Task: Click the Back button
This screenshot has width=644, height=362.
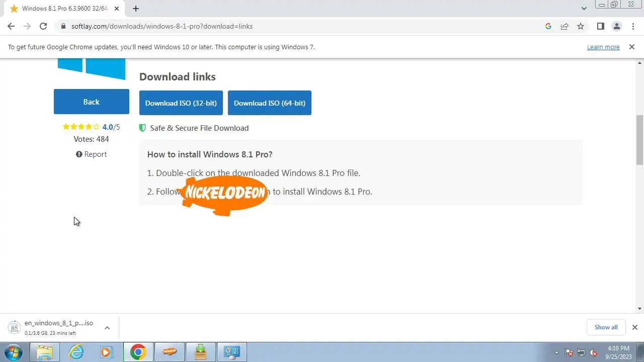Action: click(x=92, y=102)
